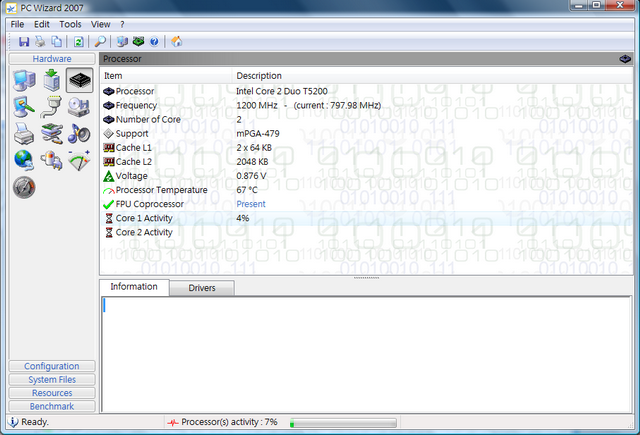Click the mPGA-479 support value
The height and width of the screenshot is (435, 640).
[x=258, y=133]
